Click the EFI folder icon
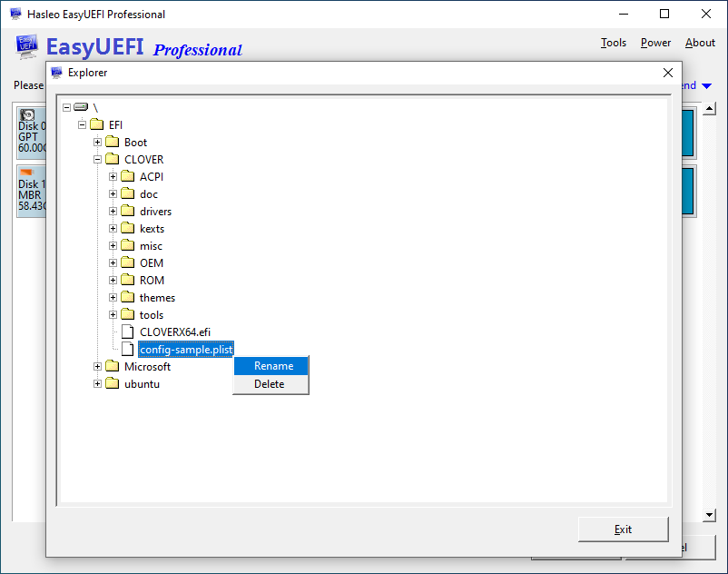 tap(96, 124)
